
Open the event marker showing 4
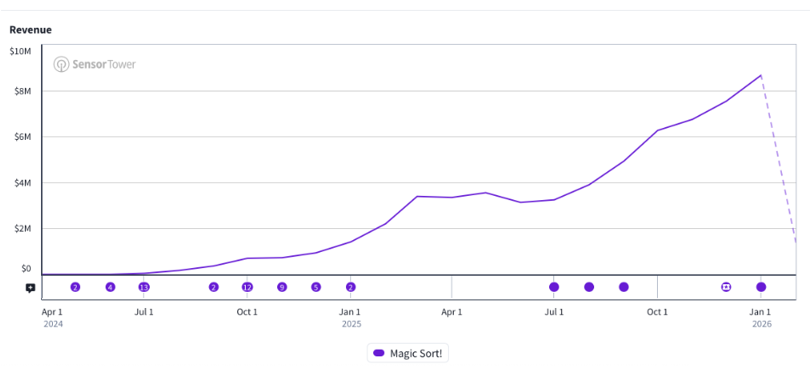[x=110, y=287]
